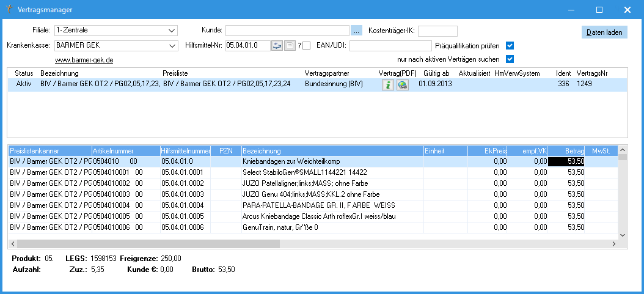Open the Krankenkasse dropdown list
This screenshot has width=644, height=294.
(x=171, y=45)
